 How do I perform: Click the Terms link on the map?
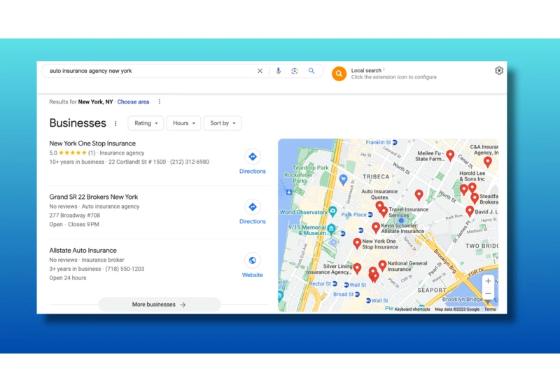[x=489, y=309]
